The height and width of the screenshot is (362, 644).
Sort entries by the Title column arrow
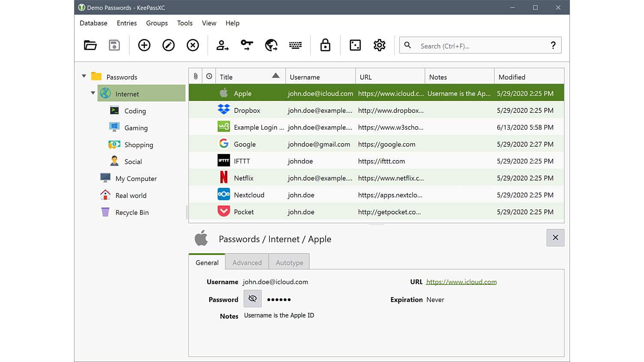276,75
